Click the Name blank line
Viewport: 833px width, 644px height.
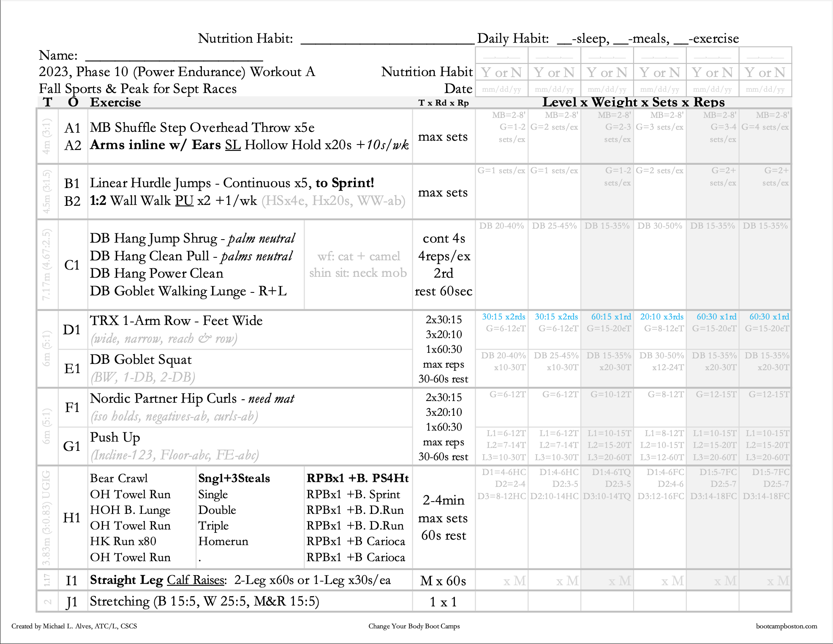pyautogui.click(x=174, y=60)
